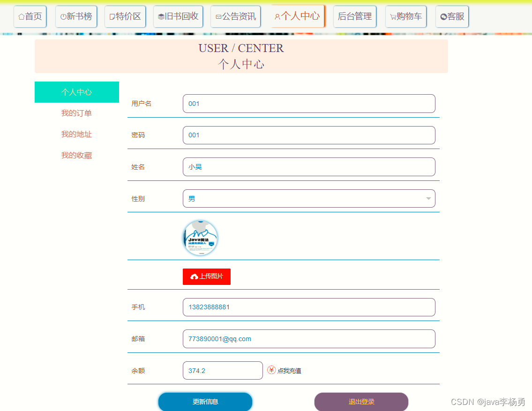Open 我的收藏 in the sidebar
Viewport: 532px width, 411px height.
[76, 156]
